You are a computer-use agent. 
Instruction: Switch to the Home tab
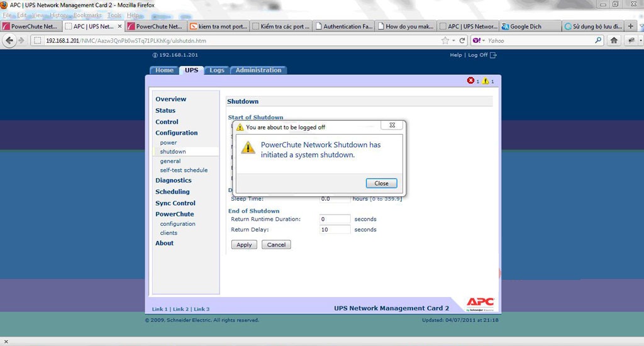point(164,70)
